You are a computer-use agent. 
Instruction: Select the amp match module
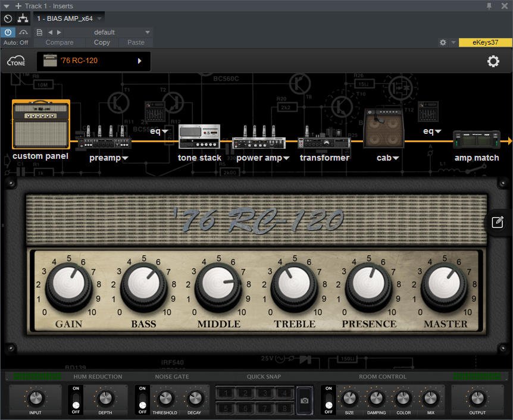click(477, 140)
